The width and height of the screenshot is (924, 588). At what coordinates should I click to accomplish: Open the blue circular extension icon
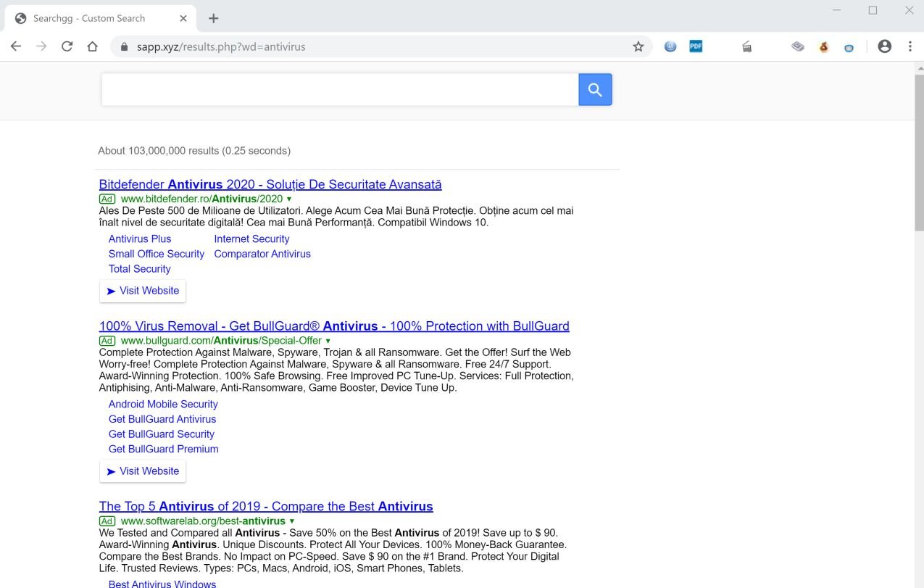tap(849, 47)
